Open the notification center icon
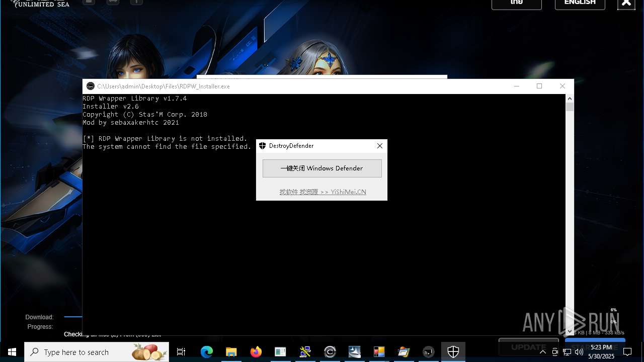The height and width of the screenshot is (362, 644). 627,352
